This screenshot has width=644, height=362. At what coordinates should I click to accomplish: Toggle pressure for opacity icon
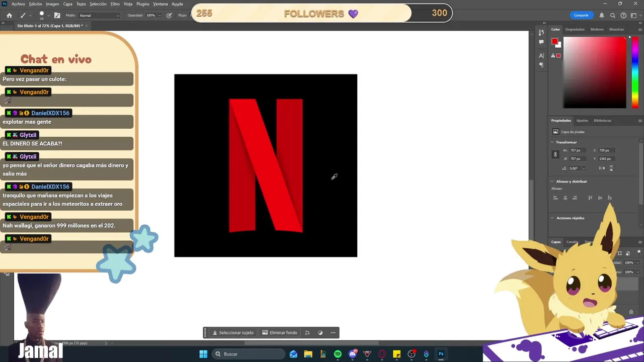(x=169, y=16)
